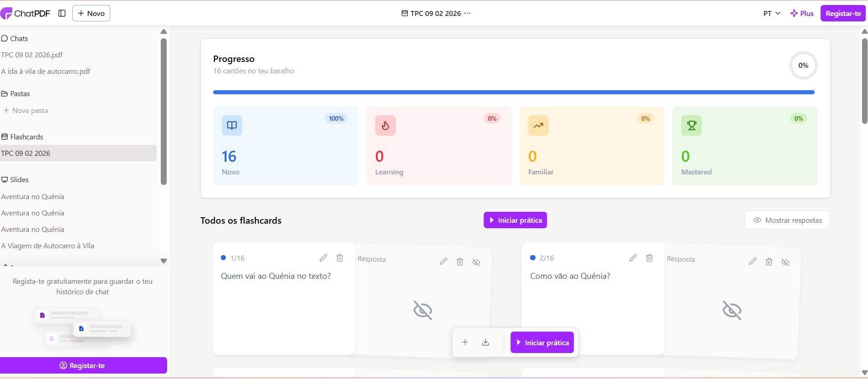
Task: Toggle answer visibility icon on card 2/16
Action: coord(786,262)
